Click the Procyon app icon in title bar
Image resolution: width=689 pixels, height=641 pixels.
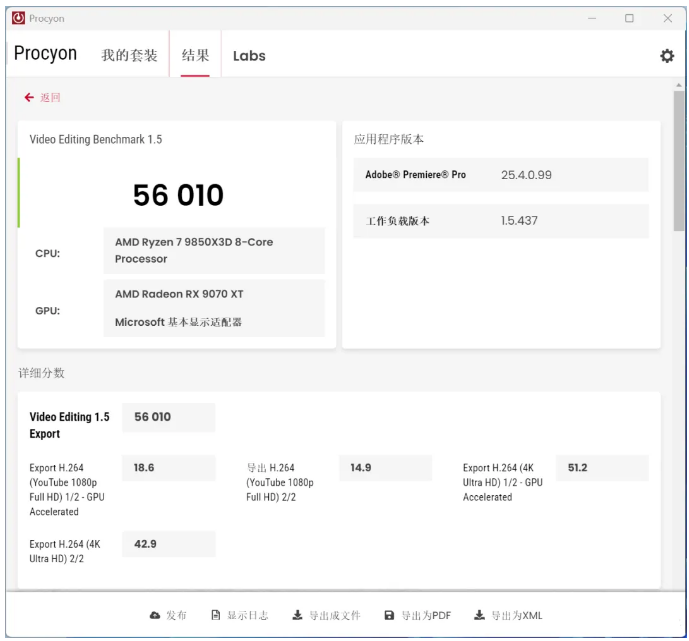click(x=18, y=18)
